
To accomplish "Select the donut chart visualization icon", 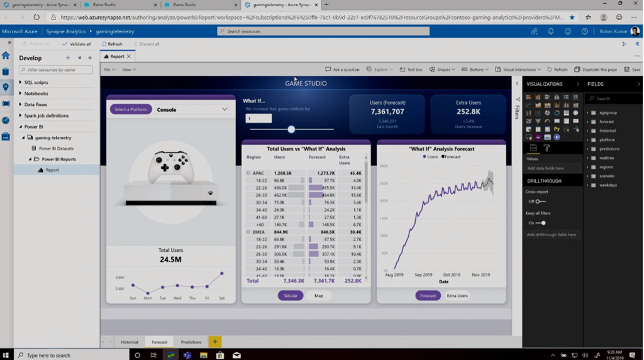I will [x=557, y=113].
